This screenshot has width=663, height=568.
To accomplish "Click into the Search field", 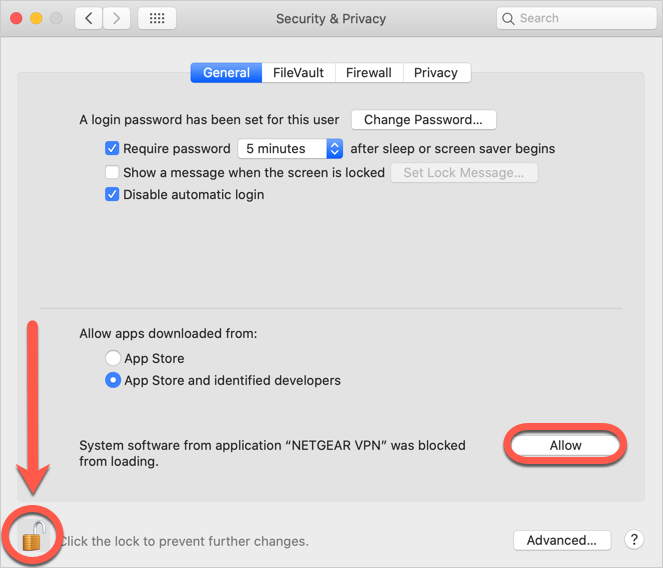I will (x=576, y=18).
